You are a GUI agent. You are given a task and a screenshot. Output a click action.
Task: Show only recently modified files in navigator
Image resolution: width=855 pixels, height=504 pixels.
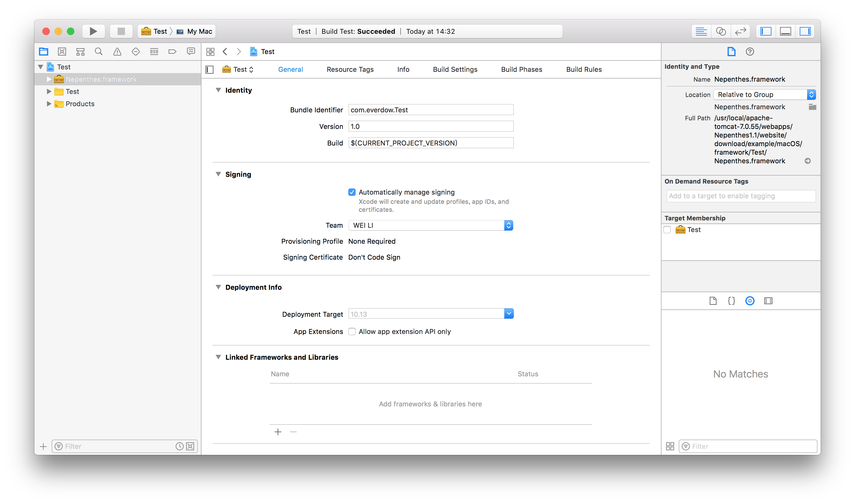[x=179, y=446]
